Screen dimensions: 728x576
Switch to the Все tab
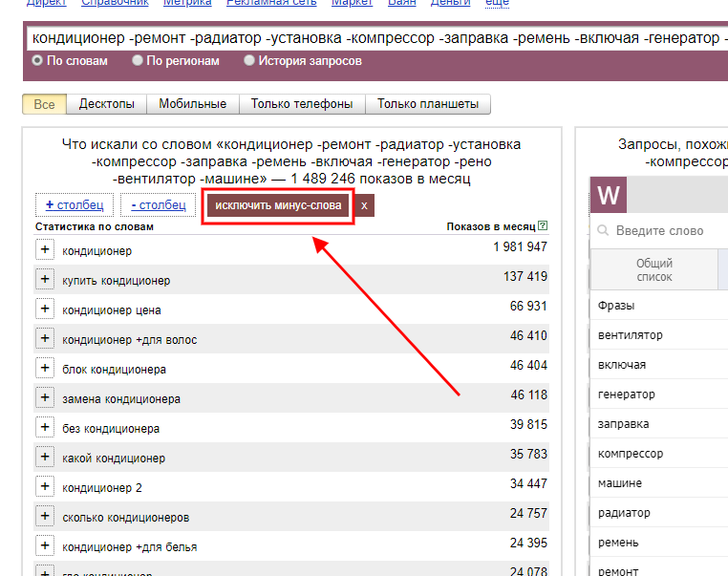tap(45, 104)
